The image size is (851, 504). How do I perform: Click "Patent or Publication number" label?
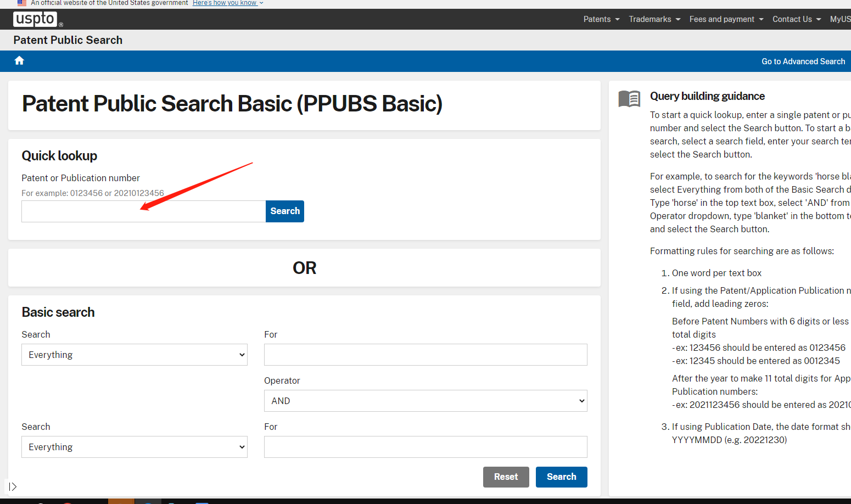pyautogui.click(x=81, y=178)
